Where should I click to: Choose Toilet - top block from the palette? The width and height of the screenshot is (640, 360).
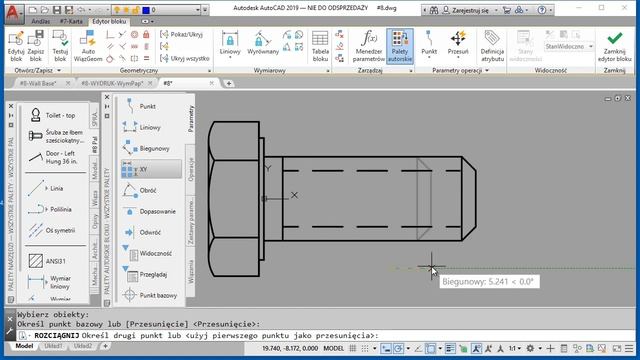tap(53, 115)
